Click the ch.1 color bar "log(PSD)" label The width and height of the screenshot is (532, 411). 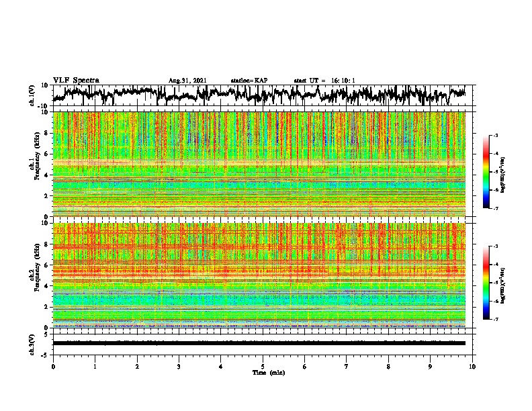[503, 175]
